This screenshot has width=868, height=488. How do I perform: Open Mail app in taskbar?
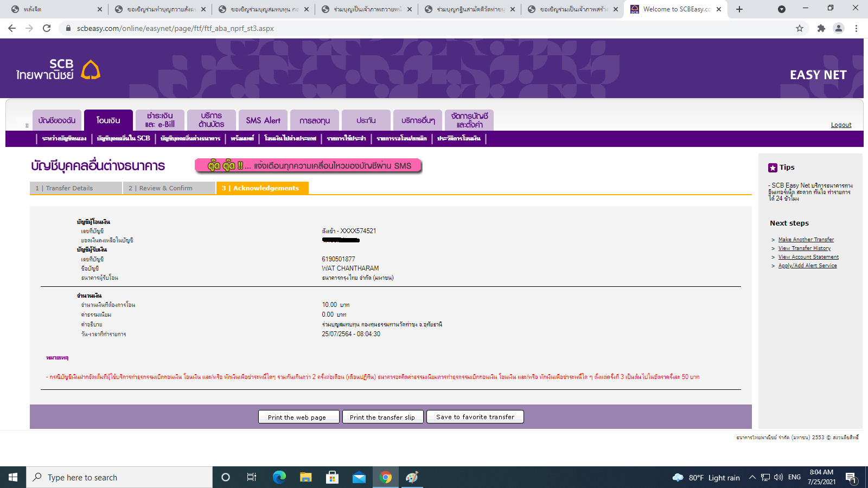(x=359, y=477)
